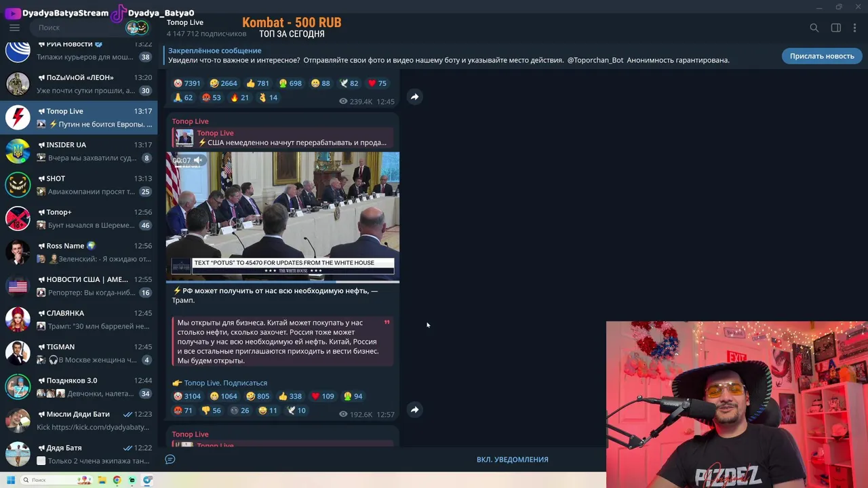
Task: Open the discussion comments icon at bottom
Action: (170, 460)
